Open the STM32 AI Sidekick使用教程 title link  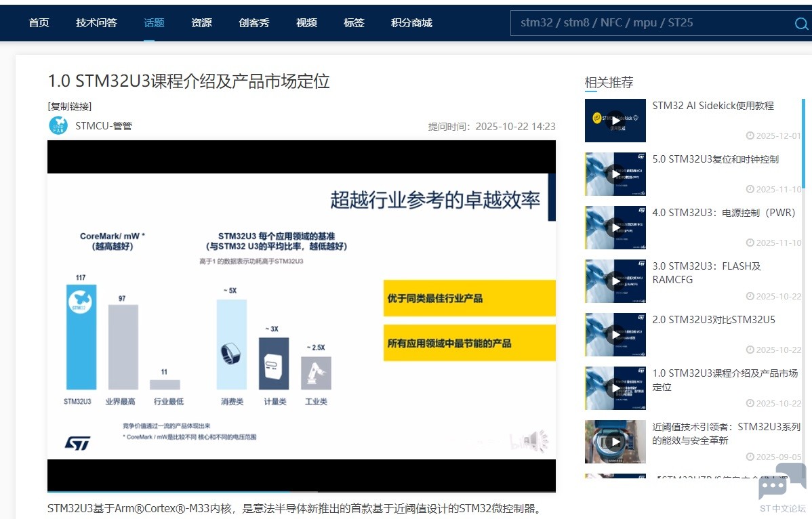pos(713,106)
